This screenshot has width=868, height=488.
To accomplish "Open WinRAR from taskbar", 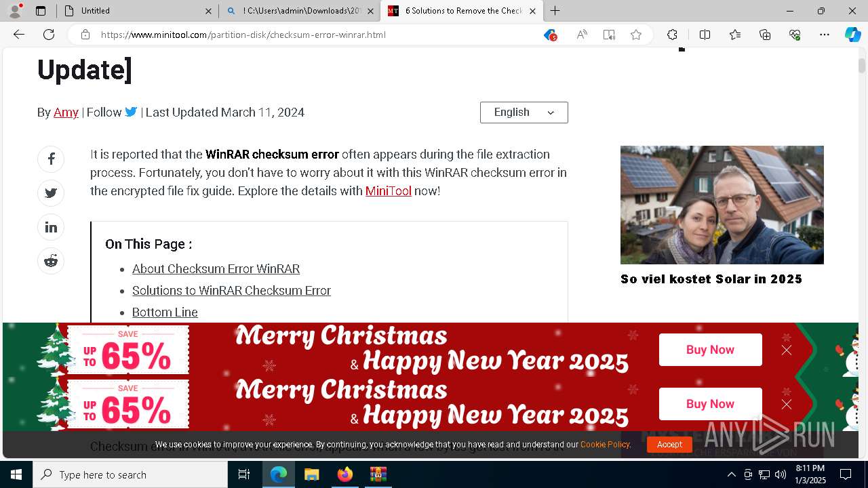I will (378, 474).
